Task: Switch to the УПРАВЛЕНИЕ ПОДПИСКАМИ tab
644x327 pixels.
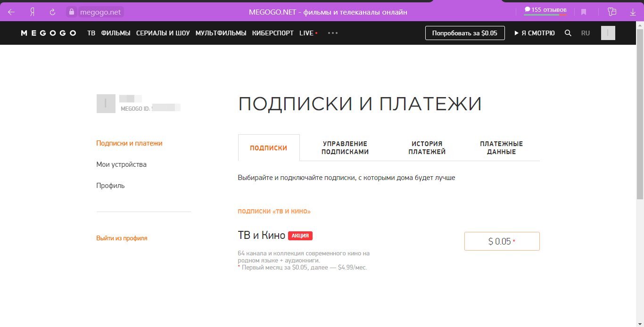Action: 345,148
